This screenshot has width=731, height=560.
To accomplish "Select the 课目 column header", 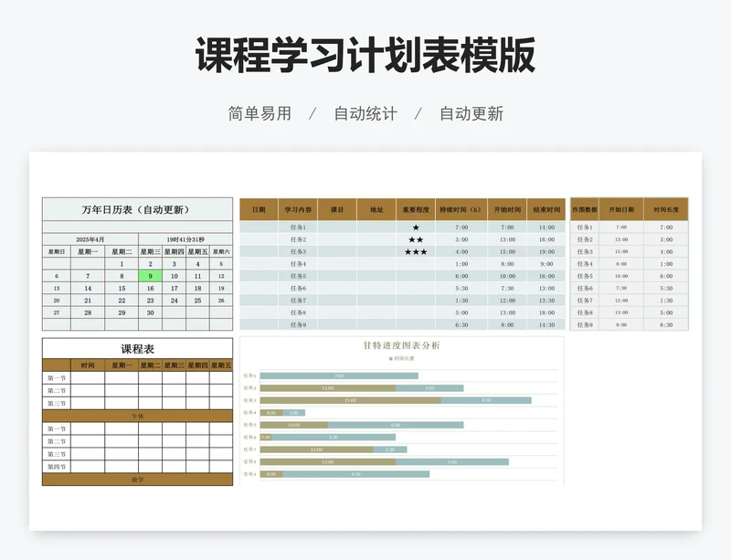I will coord(337,209).
